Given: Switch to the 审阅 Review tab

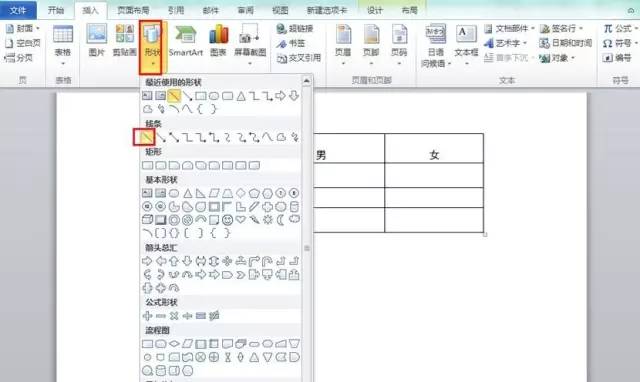Looking at the screenshot, I should [x=245, y=10].
